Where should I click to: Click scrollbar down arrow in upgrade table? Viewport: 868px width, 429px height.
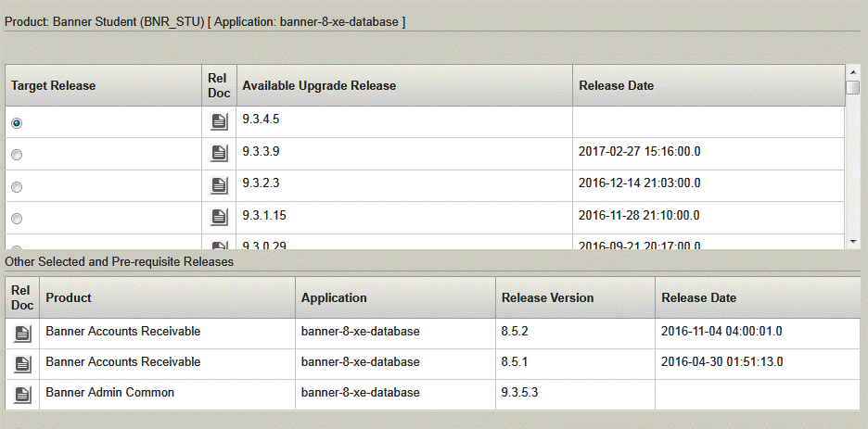(x=852, y=242)
